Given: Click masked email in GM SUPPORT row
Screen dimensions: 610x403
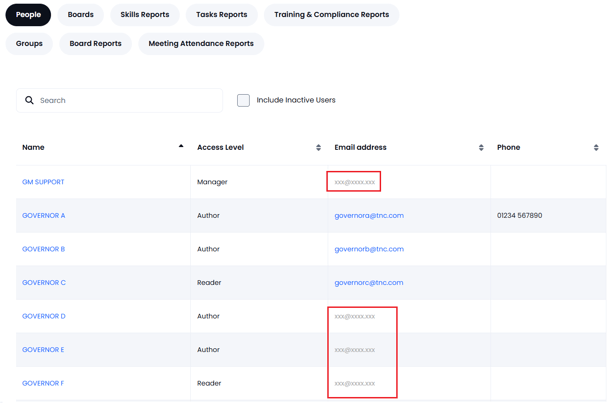Looking at the screenshot, I should (355, 182).
